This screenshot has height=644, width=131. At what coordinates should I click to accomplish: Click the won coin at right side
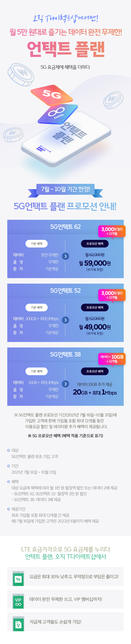point(114,100)
